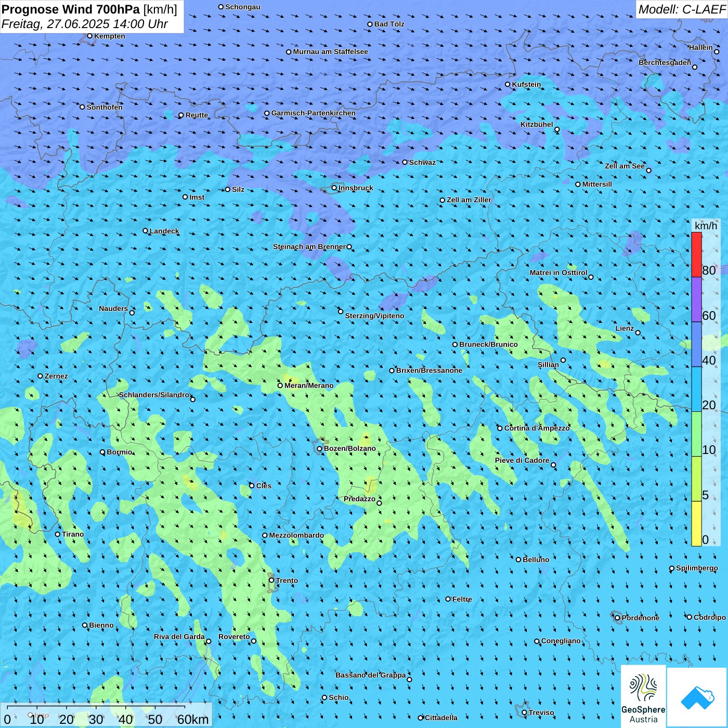The image size is (728, 728).
Task: Click the Steinach am Brenner label
Action: 309,246
